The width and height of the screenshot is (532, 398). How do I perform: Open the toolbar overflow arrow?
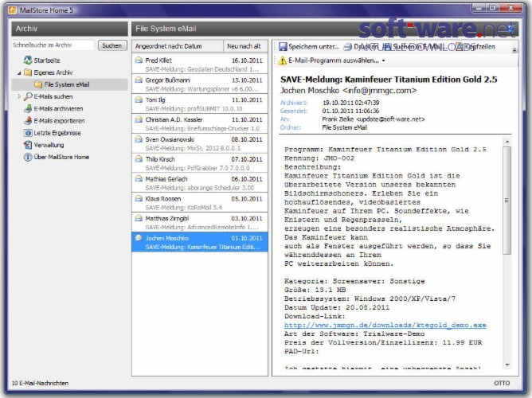pyautogui.click(x=514, y=50)
